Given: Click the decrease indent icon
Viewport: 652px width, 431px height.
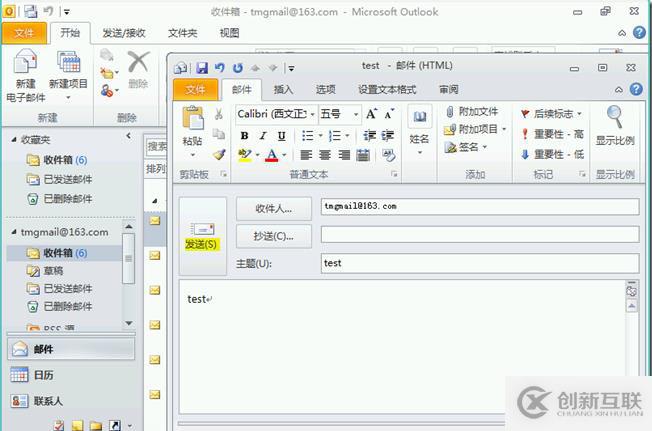Looking at the screenshot, I should click(x=369, y=135).
